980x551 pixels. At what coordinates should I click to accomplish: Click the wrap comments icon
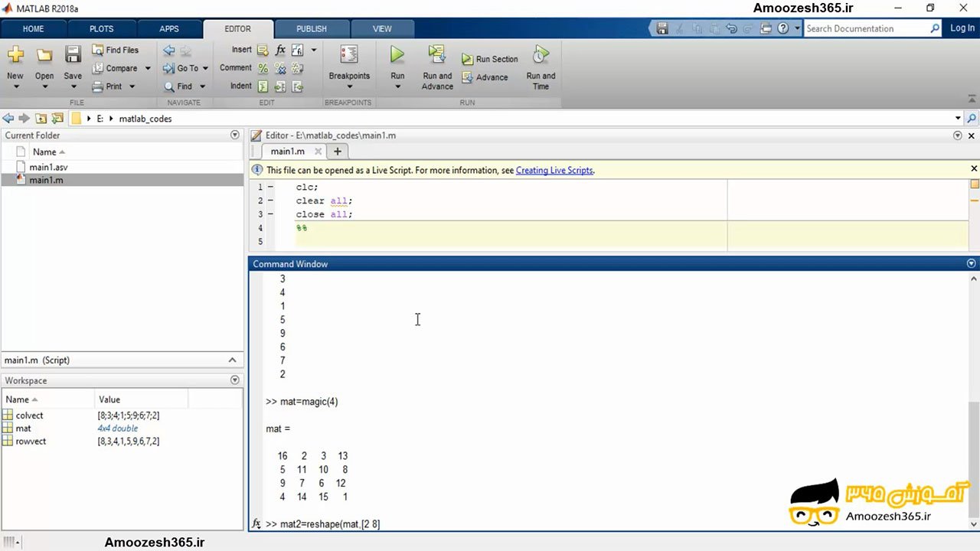tap(297, 68)
